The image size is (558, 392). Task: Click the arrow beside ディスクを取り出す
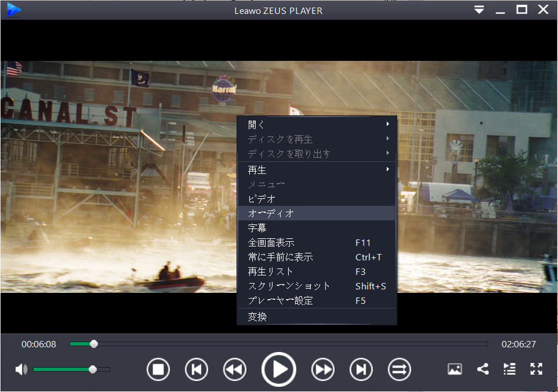(x=388, y=153)
